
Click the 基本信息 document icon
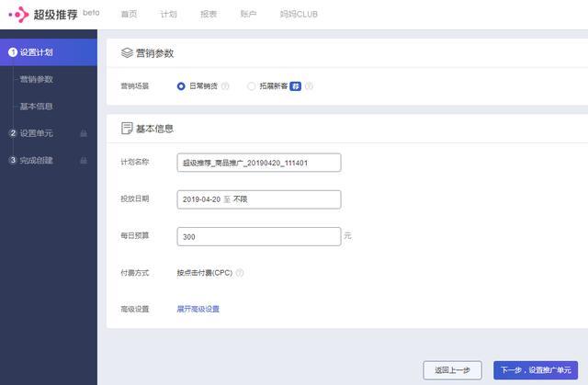click(x=127, y=129)
